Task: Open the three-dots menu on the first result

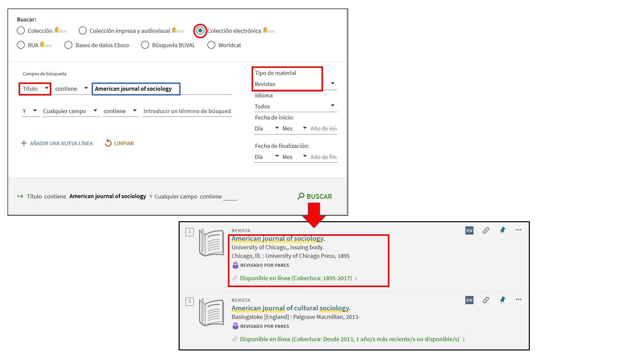Action: tap(518, 230)
